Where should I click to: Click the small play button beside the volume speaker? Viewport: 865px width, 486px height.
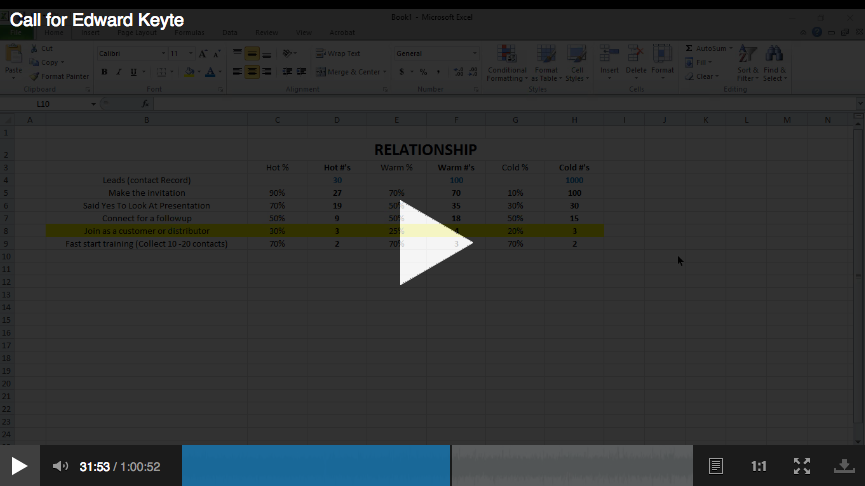pyautogui.click(x=19, y=466)
